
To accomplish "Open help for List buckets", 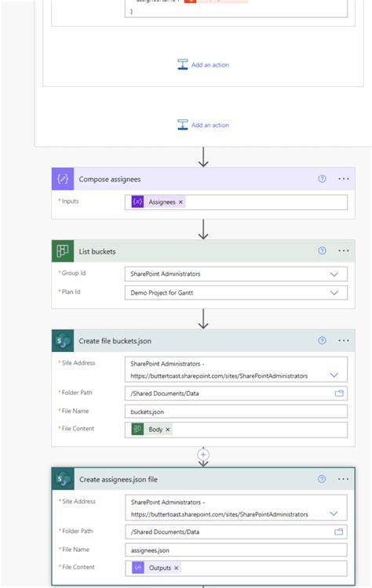I will [322, 251].
